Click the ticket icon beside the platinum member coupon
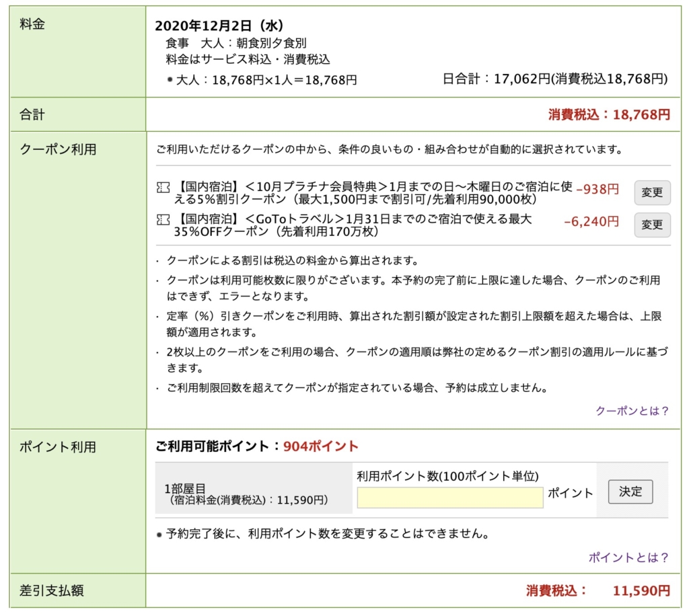The image size is (689, 616). pos(162,187)
